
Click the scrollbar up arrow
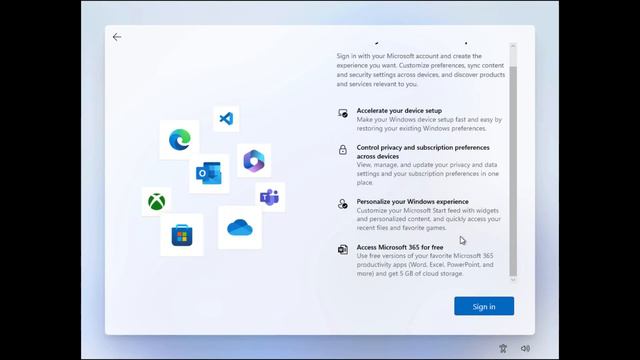(x=513, y=46)
